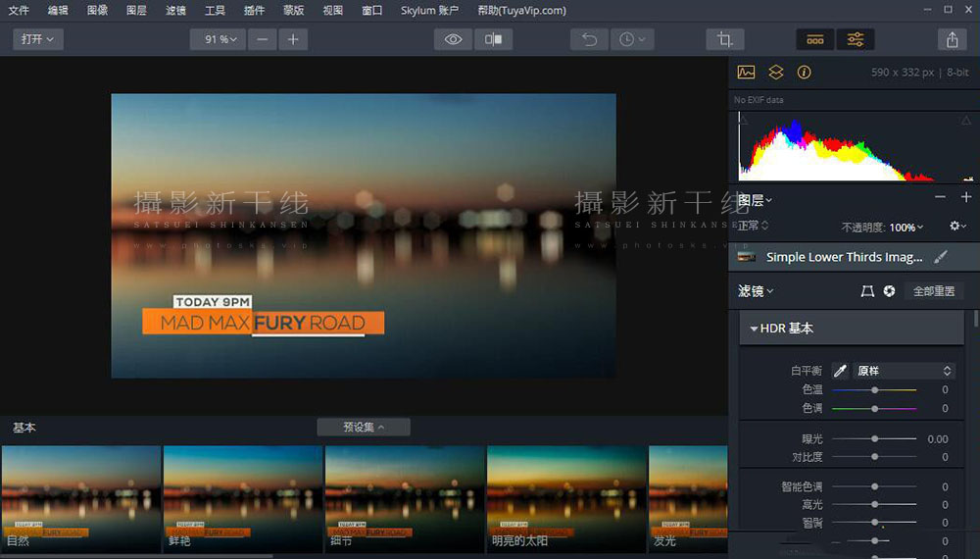Toggle the eye preview icon
This screenshot has height=559, width=980.
pyautogui.click(x=453, y=39)
